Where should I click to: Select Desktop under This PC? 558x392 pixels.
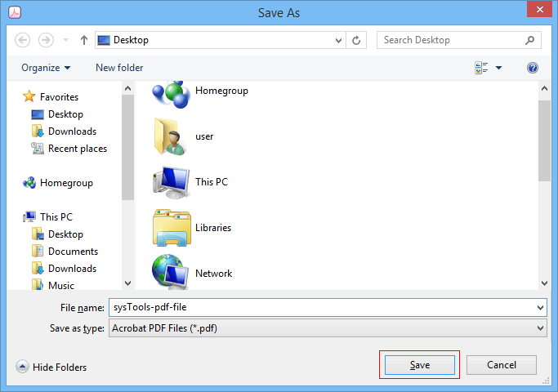point(65,234)
